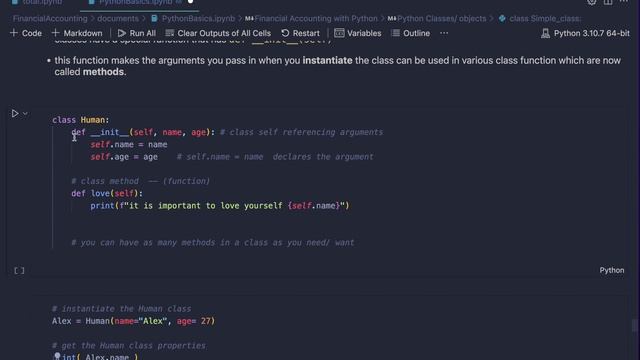Show the notebook Outline
The height and width of the screenshot is (360, 640).
click(411, 33)
